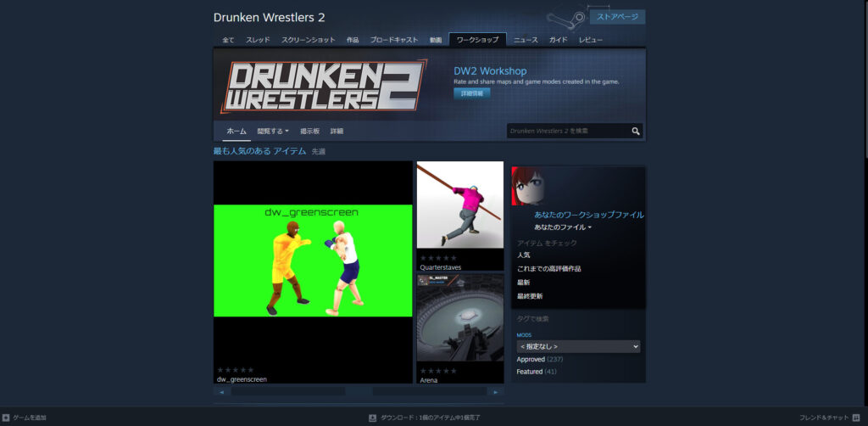Rate dw_greenscreen using its star row
This screenshot has width=868, height=426.
coord(236,369)
